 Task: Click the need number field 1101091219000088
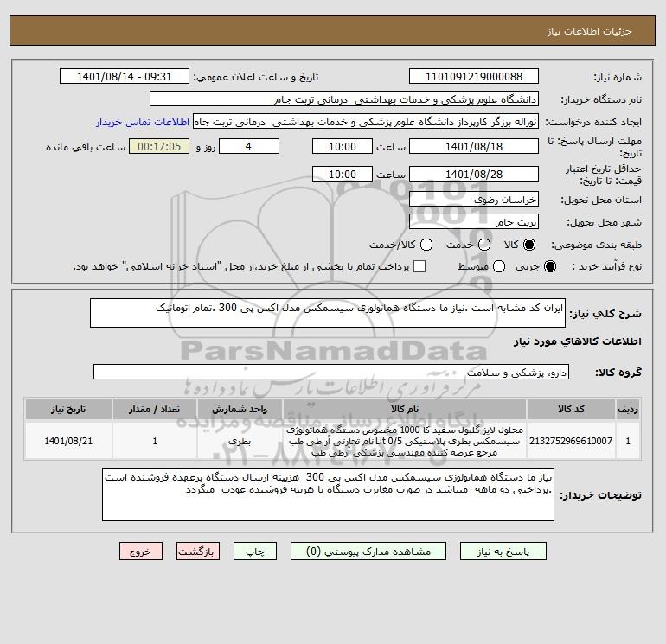pyautogui.click(x=474, y=76)
